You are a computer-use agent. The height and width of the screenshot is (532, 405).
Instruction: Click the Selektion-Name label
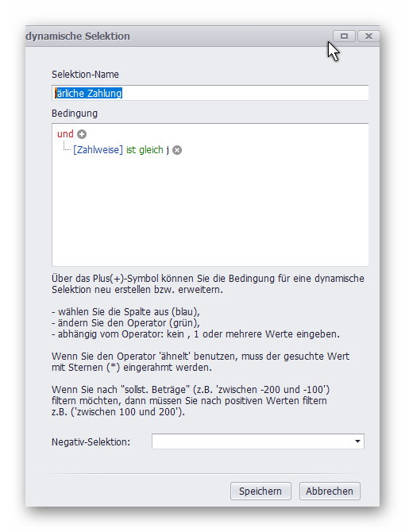[85, 75]
